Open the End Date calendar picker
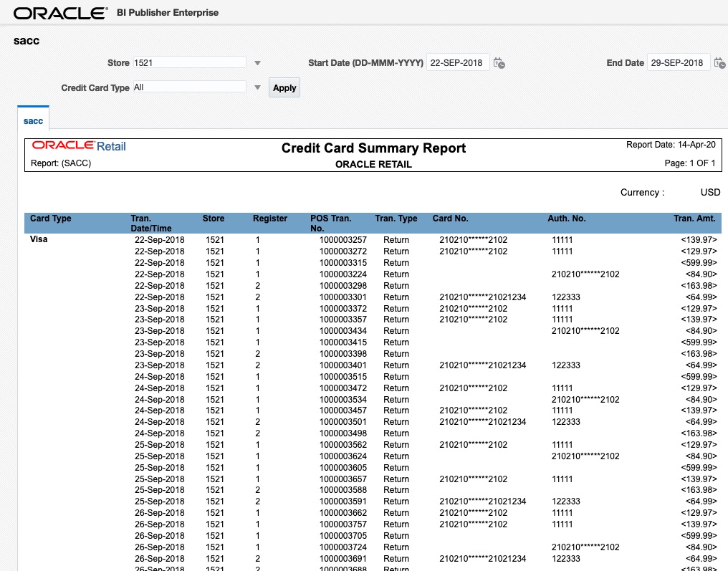Screen dimensions: 728x571 (x=719, y=62)
